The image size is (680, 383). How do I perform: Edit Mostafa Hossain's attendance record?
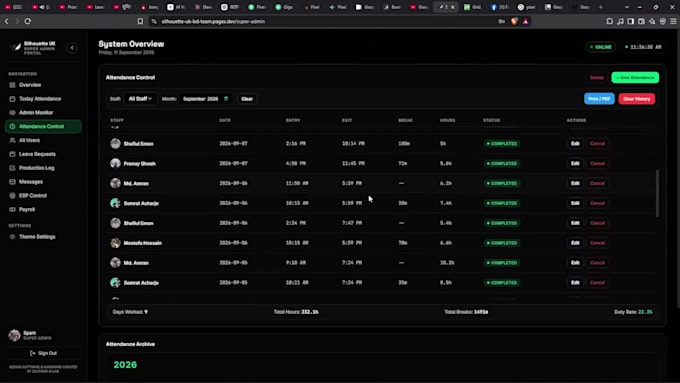[x=575, y=243]
